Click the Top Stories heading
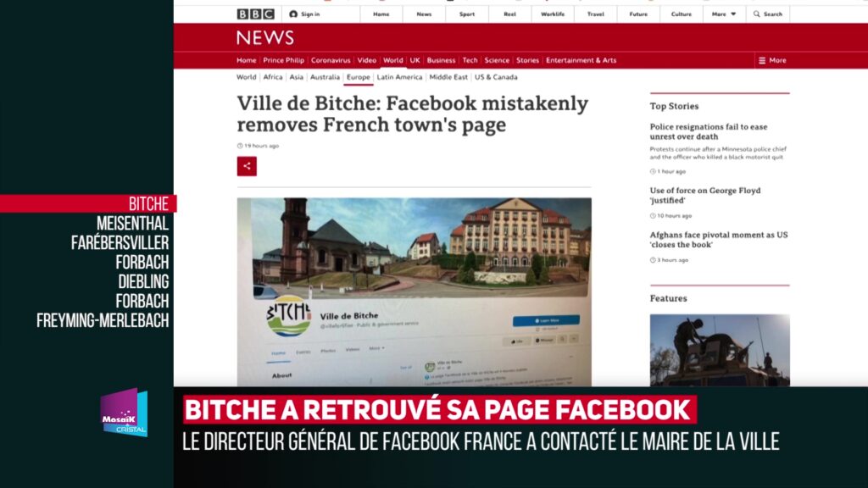Screen dimensions: 868x488 tap(674, 106)
